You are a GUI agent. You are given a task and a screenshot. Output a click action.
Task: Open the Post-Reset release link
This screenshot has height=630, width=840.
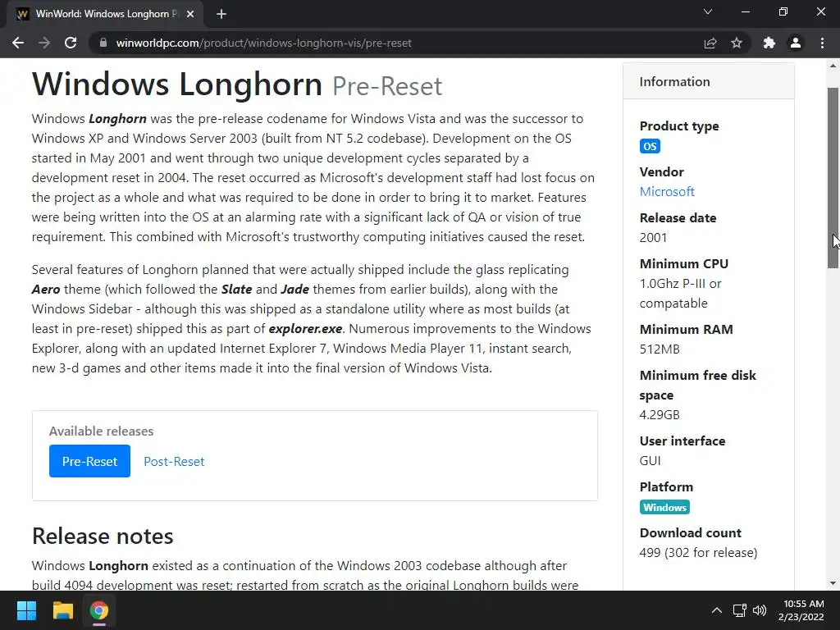click(x=174, y=461)
